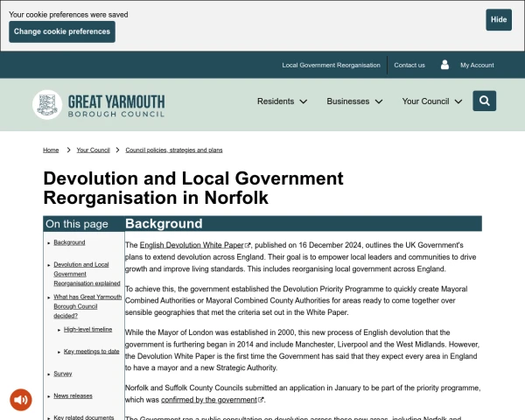The image size is (525, 420).
Task: Jump to Key meetings to date section
Action: coord(91,351)
